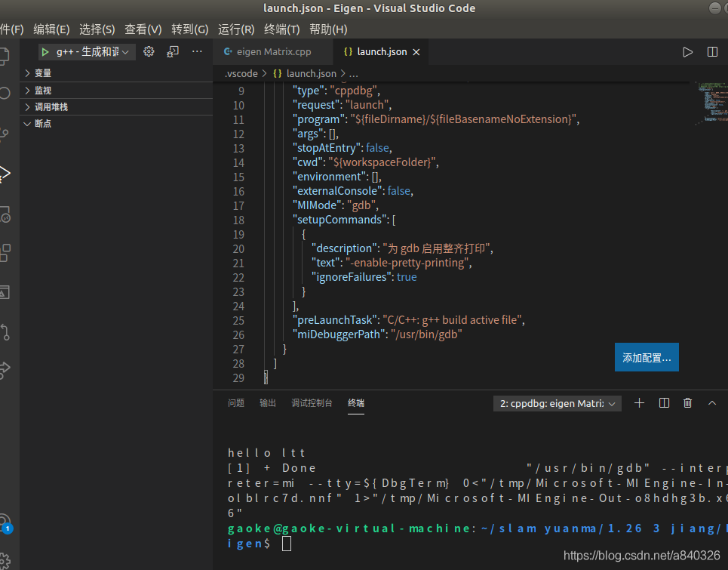The width and height of the screenshot is (728, 570).
Task: Click the breadcrumb ellipsis after launch.json
Action: [354, 74]
